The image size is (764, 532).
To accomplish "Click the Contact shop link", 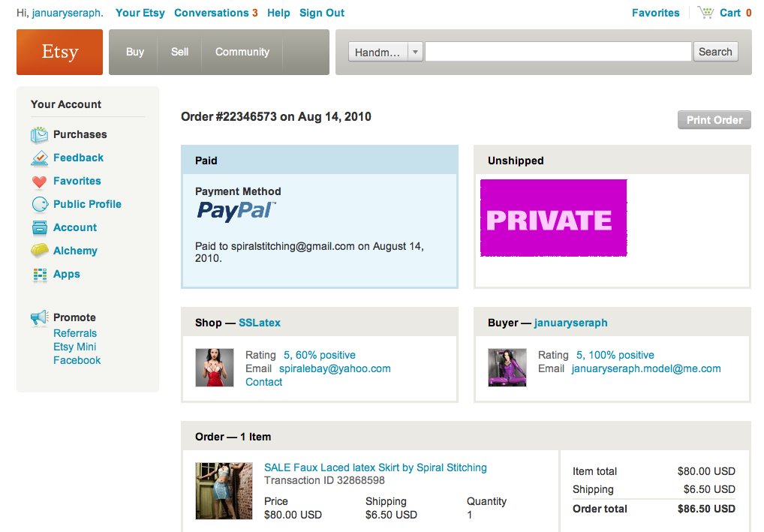I will pos(263,382).
